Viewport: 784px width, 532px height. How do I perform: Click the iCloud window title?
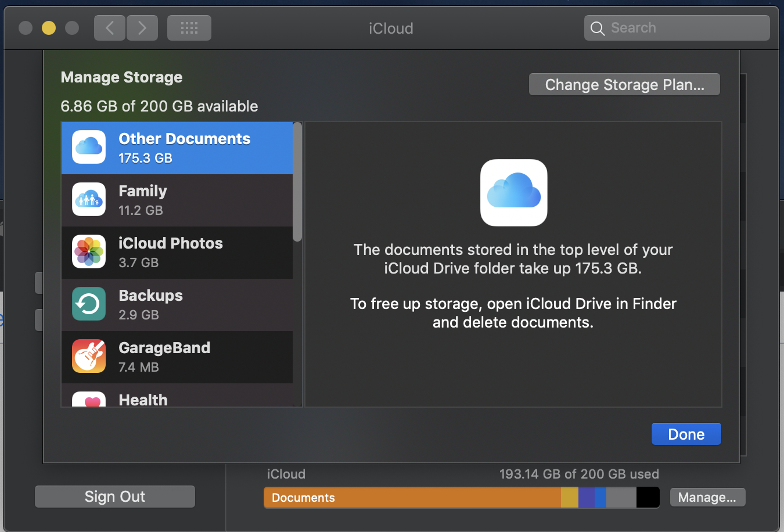click(391, 28)
